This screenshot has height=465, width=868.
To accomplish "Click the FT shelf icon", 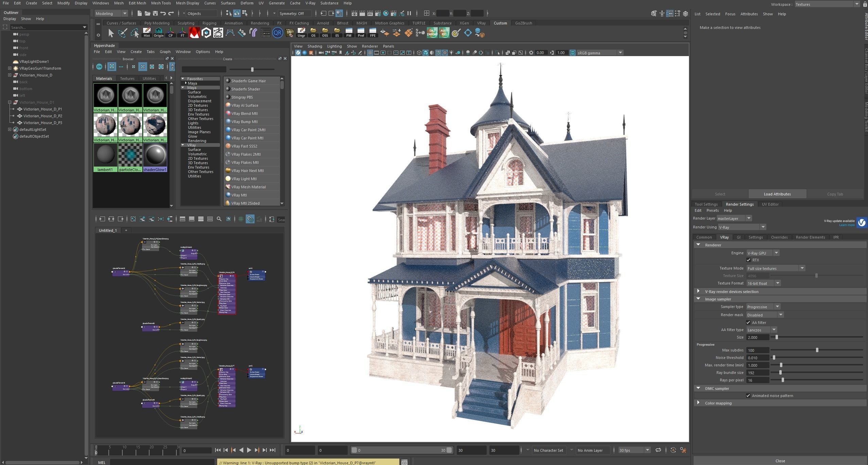I will 182,33.
